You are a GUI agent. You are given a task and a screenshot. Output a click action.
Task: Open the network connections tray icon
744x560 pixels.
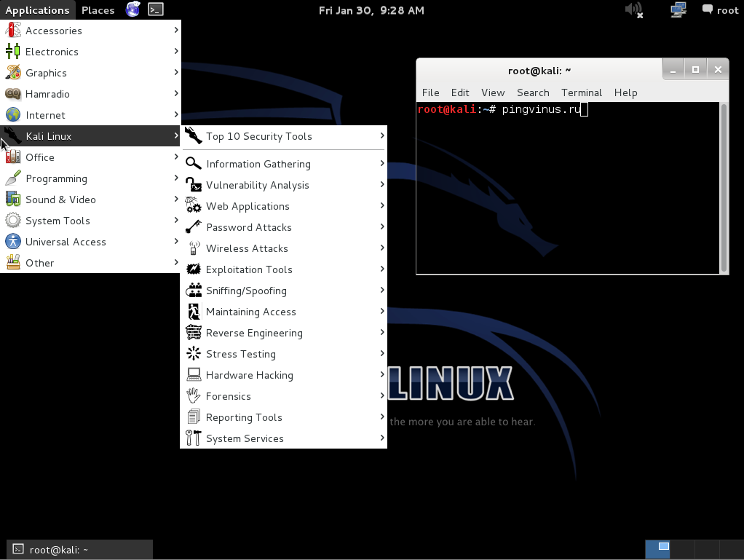(678, 10)
